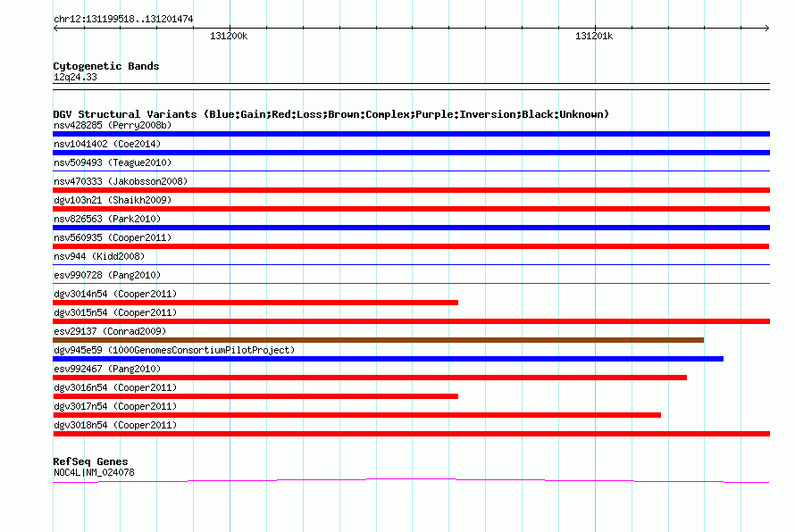Click the short red bar under dgv3014n54
Viewport: 795px width, 532px height.
click(x=255, y=303)
